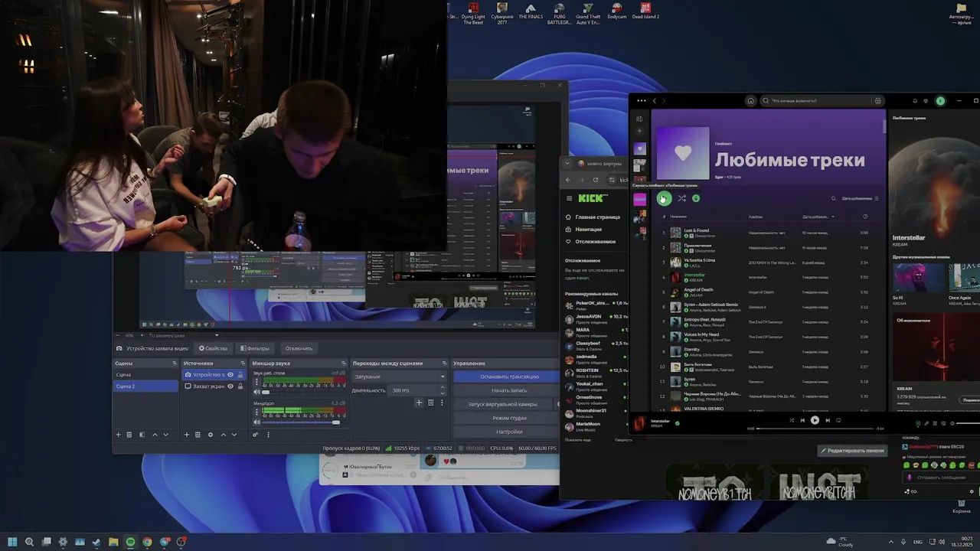Add a new scene in OBS Scenes panel
980x551 pixels.
(x=118, y=435)
